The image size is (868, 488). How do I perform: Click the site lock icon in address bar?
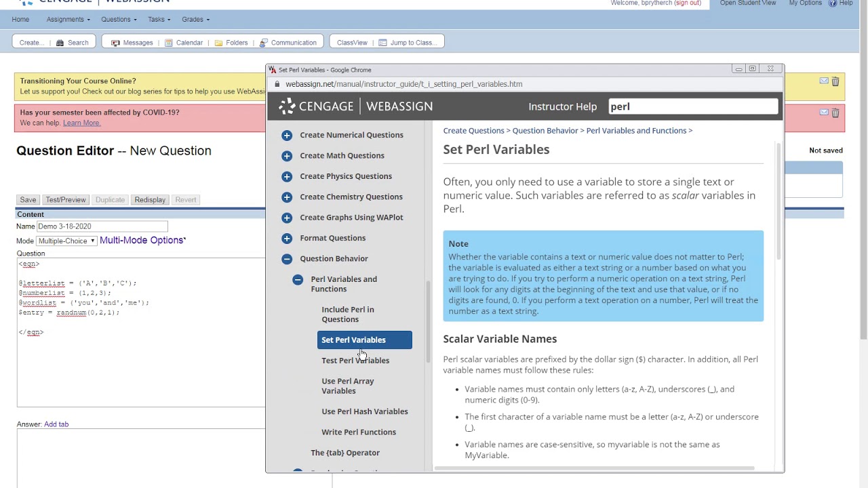pyautogui.click(x=277, y=84)
